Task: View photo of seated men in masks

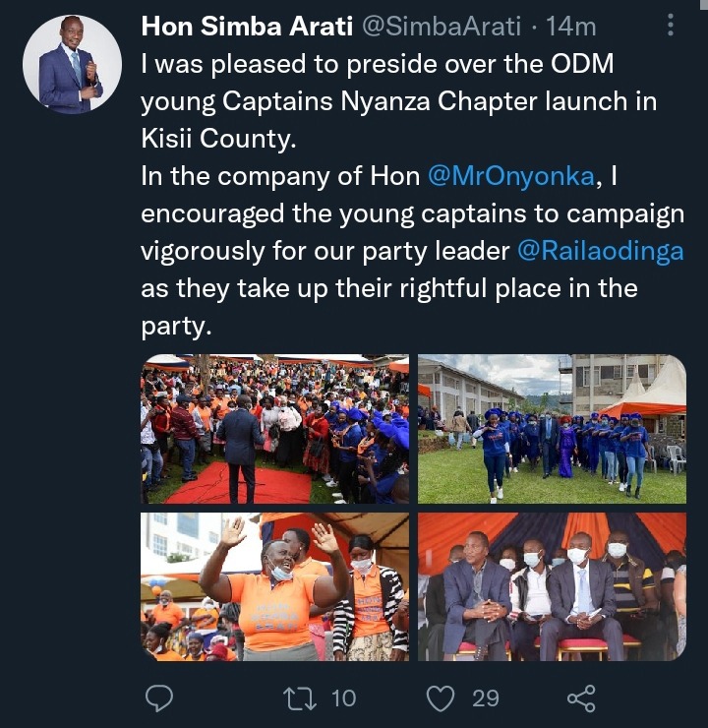Action: coord(552,587)
